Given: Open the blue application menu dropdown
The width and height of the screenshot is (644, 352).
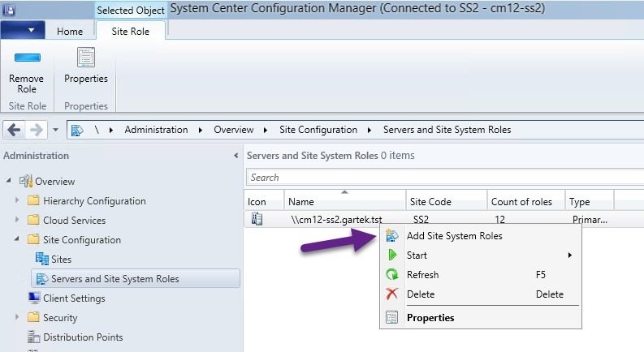Looking at the screenshot, I should pos(23,30).
